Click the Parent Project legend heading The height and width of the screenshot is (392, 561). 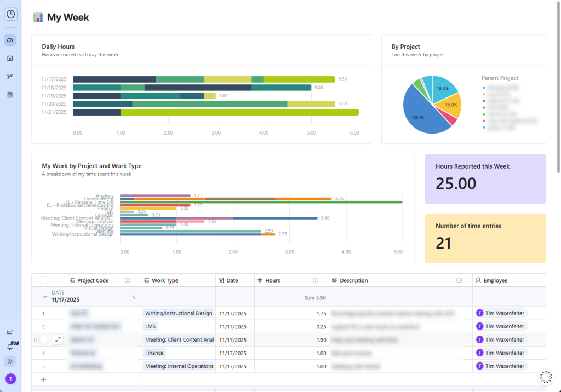pos(500,78)
